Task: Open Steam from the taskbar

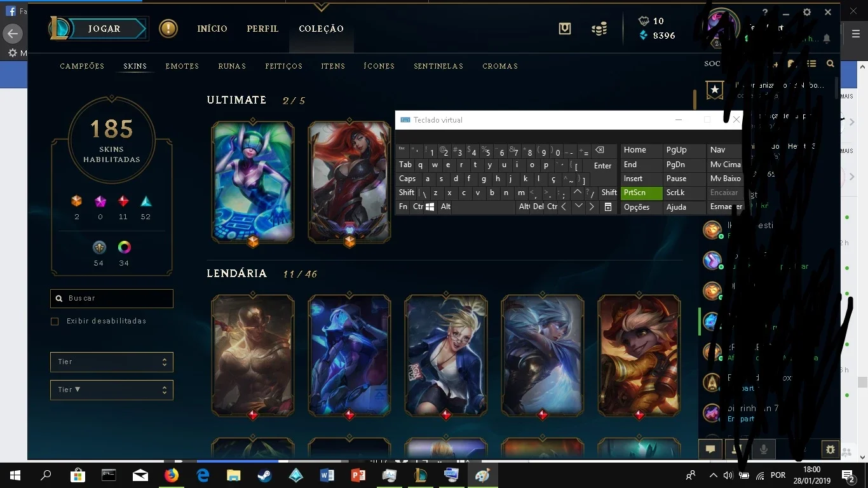Action: tap(264, 475)
